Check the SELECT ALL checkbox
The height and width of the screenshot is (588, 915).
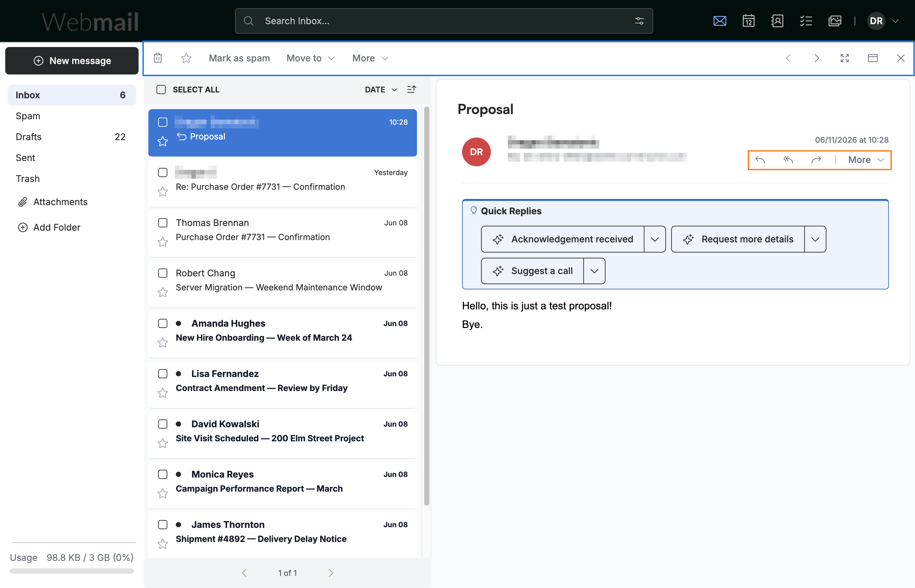[161, 90]
